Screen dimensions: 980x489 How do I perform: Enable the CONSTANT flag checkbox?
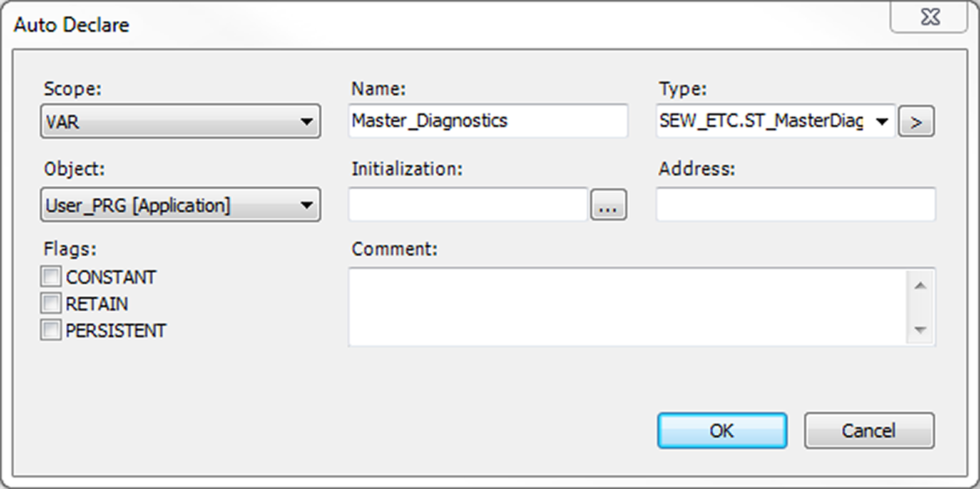tap(51, 277)
